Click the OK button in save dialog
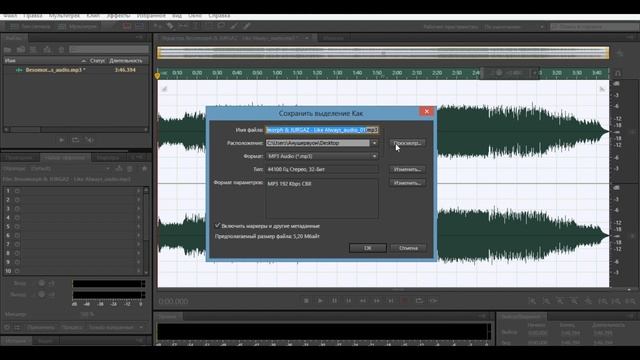This screenshot has width=640, height=360. pyautogui.click(x=368, y=248)
